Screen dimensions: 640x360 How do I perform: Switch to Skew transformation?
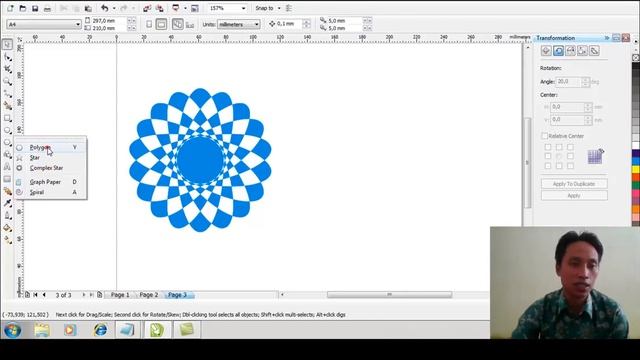coord(595,51)
